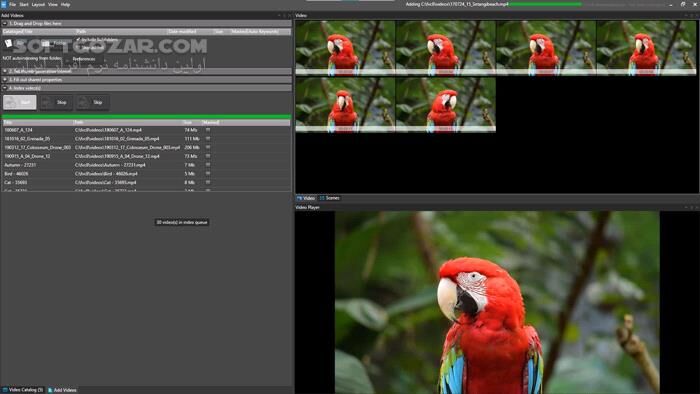Image resolution: width=700 pixels, height=394 pixels.
Task: Click the add files icon in the drop area
Action: tap(8, 43)
